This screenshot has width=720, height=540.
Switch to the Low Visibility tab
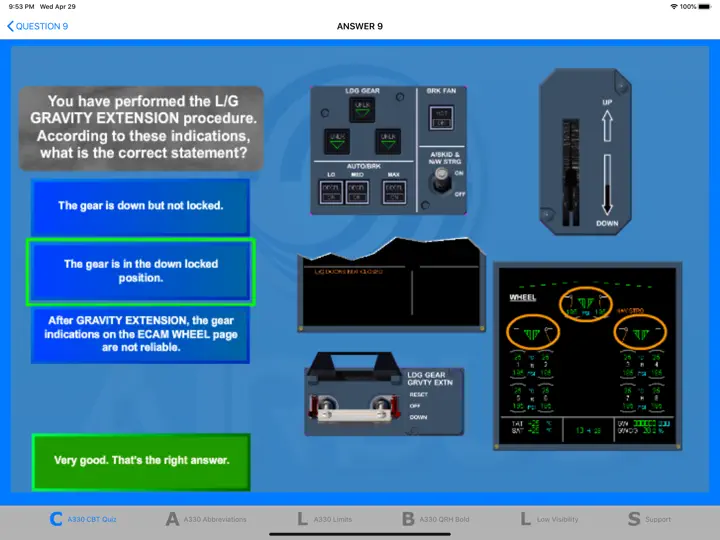coord(549,519)
